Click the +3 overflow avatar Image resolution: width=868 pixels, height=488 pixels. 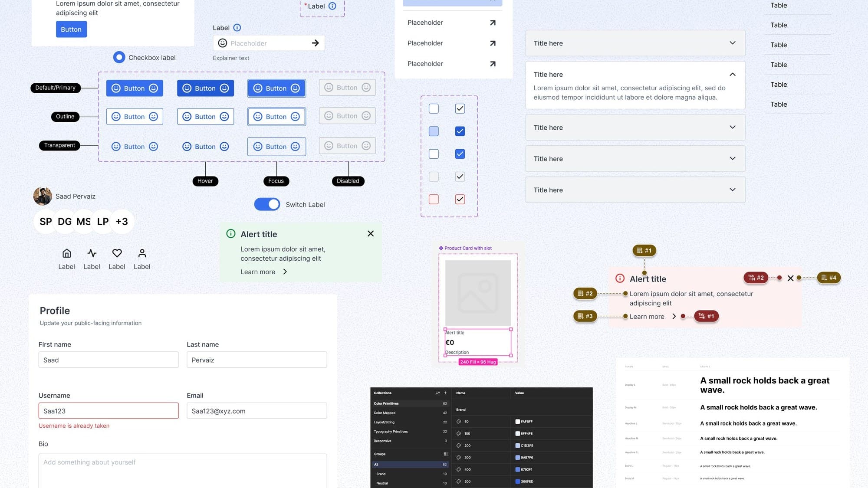(122, 222)
